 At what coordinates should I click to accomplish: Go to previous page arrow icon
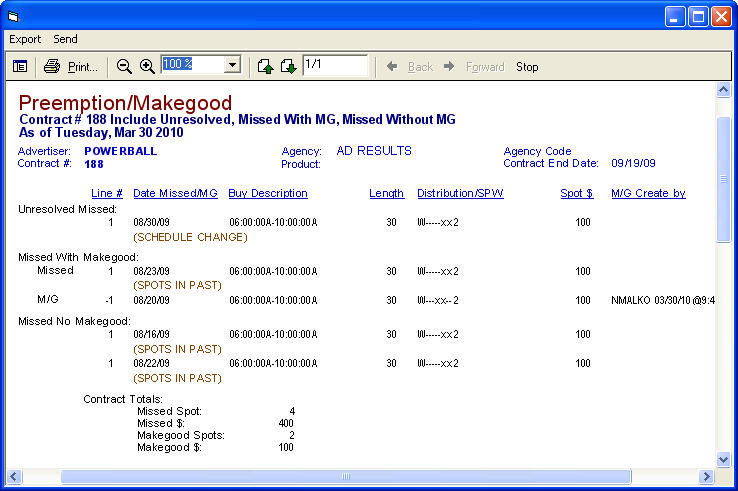pyautogui.click(x=265, y=66)
